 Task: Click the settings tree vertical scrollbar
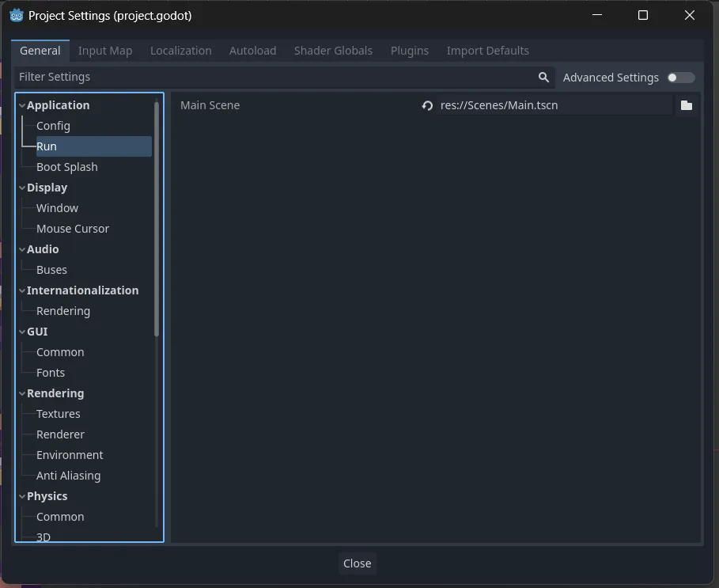(157, 219)
